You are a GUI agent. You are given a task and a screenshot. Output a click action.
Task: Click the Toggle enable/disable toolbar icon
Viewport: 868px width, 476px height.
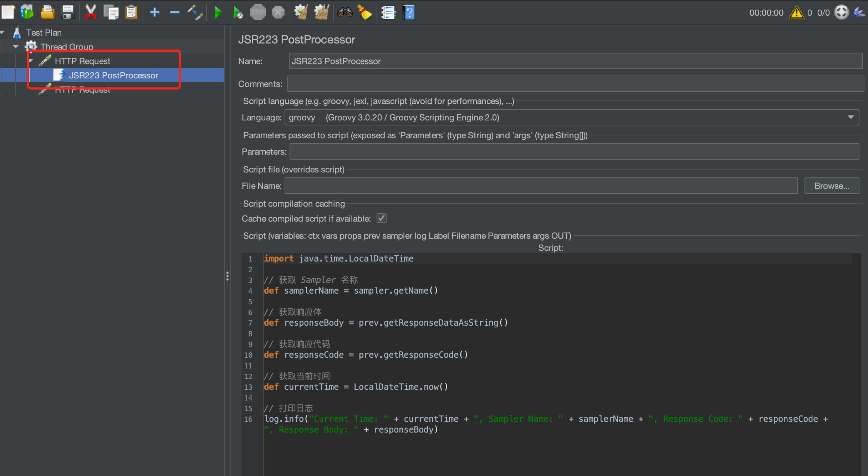[x=195, y=12]
